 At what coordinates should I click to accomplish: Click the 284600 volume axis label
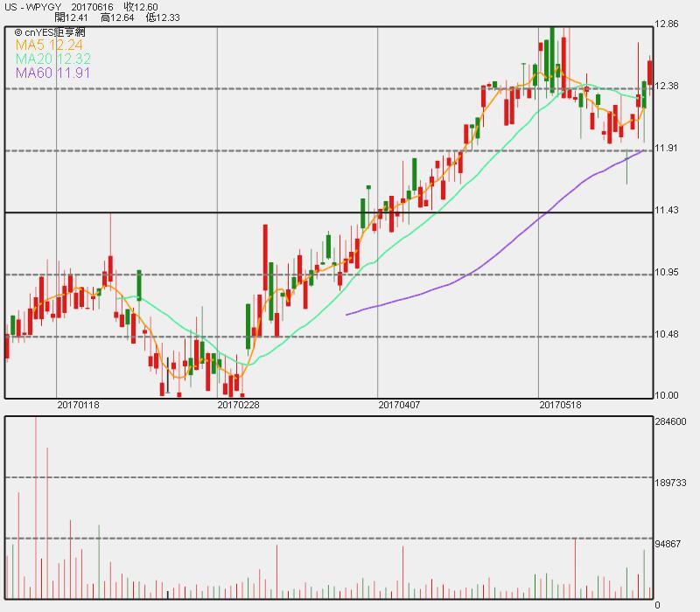670,422
